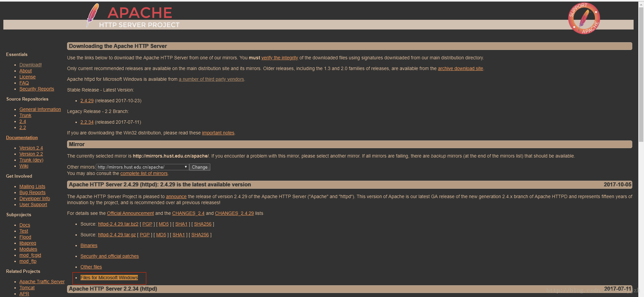Open the Documentation heading link
This screenshot has width=644, height=297.
(22, 137)
